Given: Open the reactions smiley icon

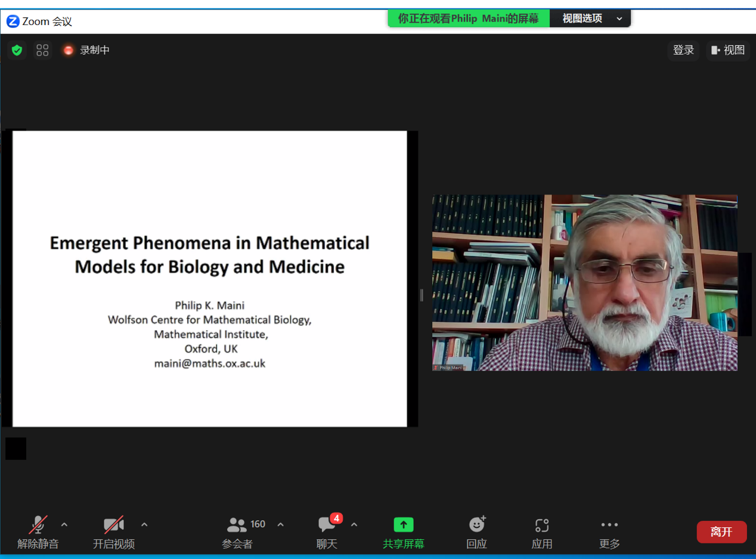Looking at the screenshot, I should point(477,525).
